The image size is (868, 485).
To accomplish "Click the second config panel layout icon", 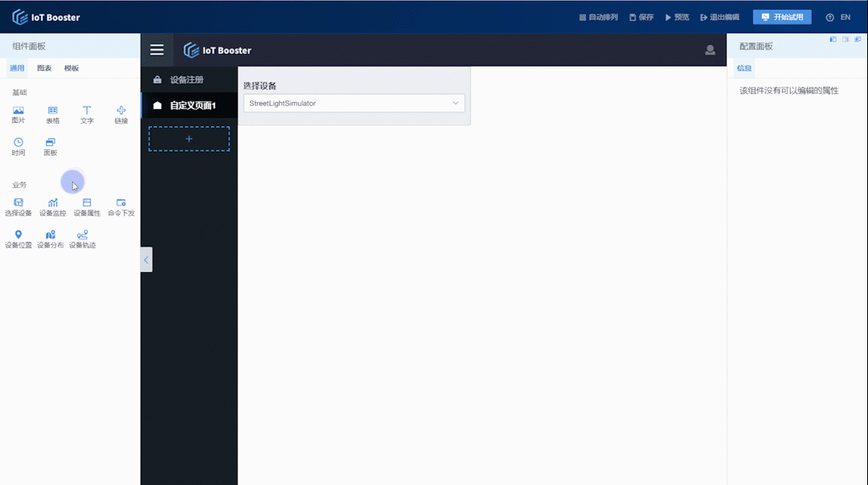I will tap(845, 39).
